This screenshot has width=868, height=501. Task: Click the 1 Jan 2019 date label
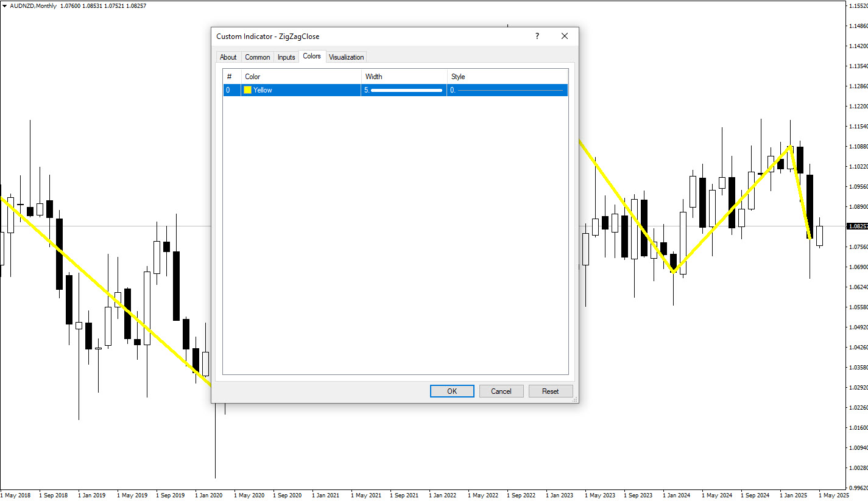92,496
